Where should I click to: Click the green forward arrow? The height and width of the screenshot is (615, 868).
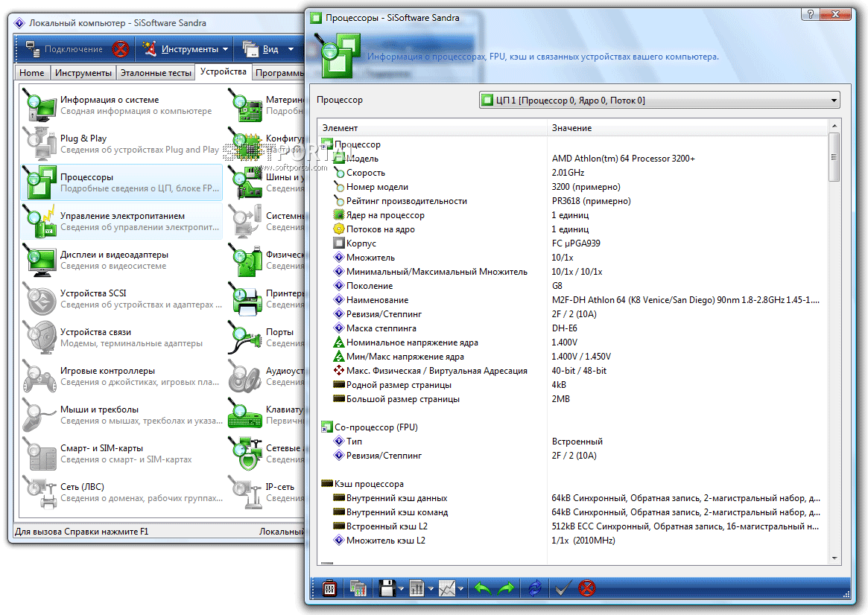click(506, 588)
